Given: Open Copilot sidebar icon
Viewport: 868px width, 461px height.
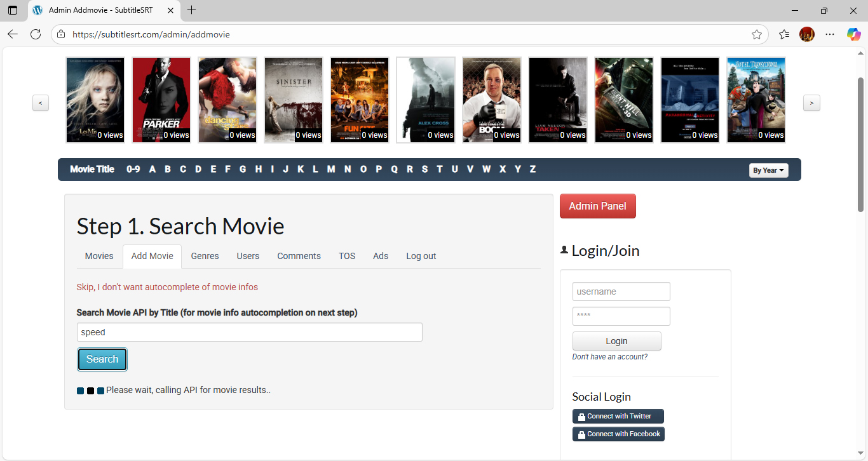Looking at the screenshot, I should [853, 34].
